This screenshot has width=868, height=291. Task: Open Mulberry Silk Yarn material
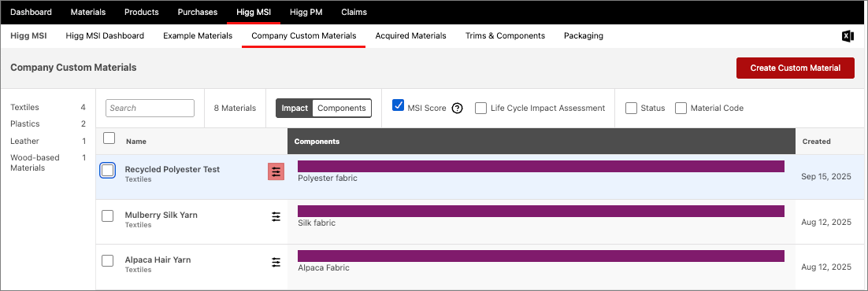(161, 215)
